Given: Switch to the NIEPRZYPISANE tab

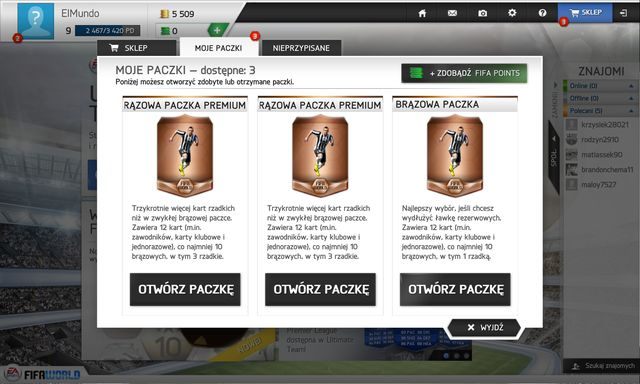Looking at the screenshot, I should 301,48.
